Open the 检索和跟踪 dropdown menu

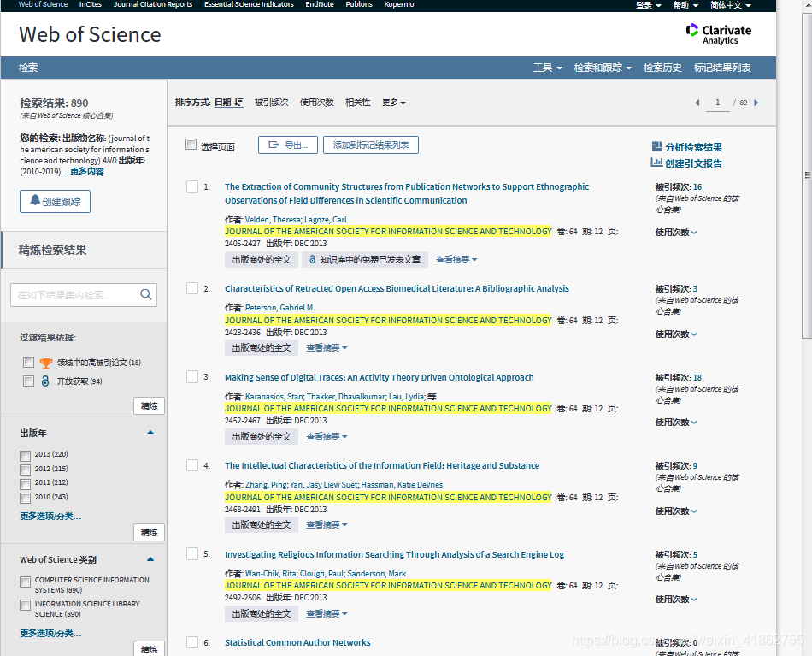[x=603, y=68]
